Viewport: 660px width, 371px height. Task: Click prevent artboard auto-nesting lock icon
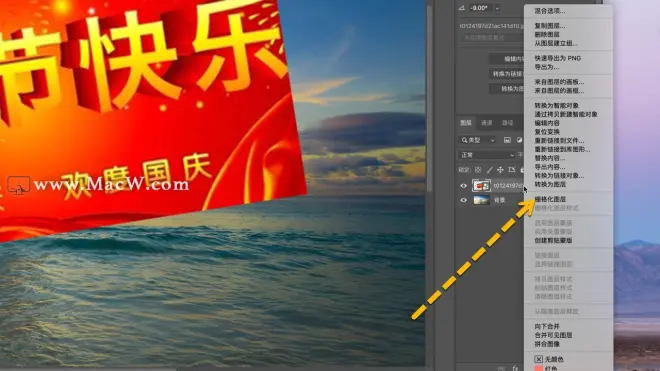click(x=511, y=170)
